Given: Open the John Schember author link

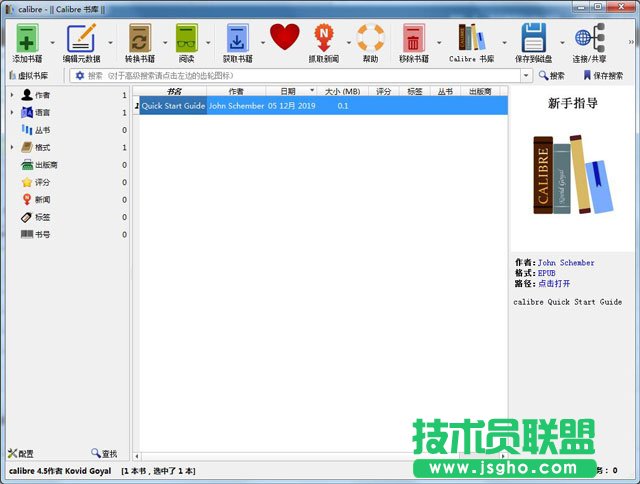Looking at the screenshot, I should tap(565, 263).
